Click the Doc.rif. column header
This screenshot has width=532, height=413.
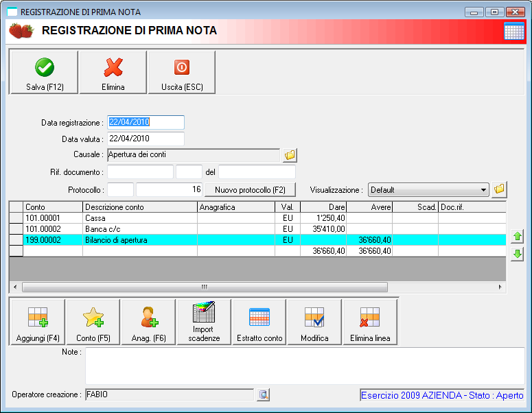pos(472,206)
